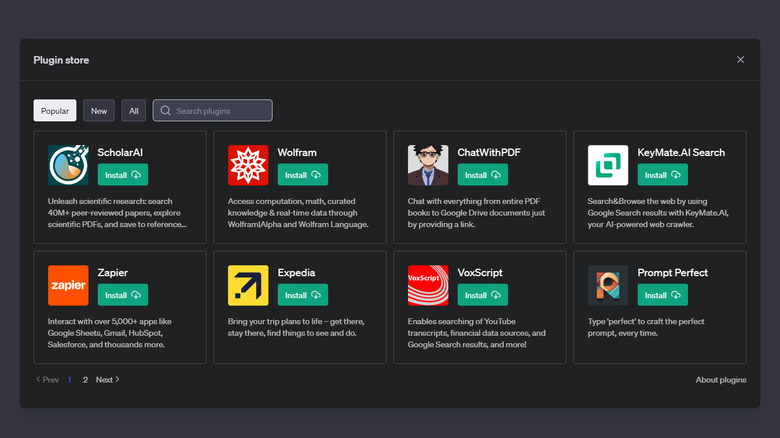Install the Expedia plugin

pyautogui.click(x=303, y=295)
